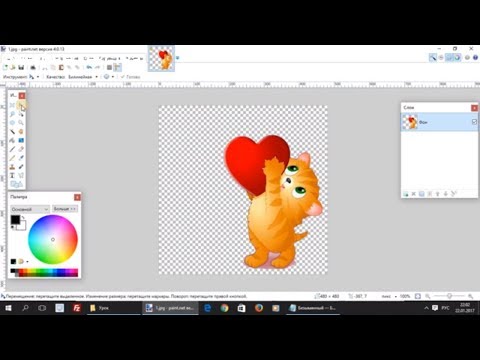The image size is (480, 360).
Task: Open FileZilla from the taskbar
Action: 77,308
